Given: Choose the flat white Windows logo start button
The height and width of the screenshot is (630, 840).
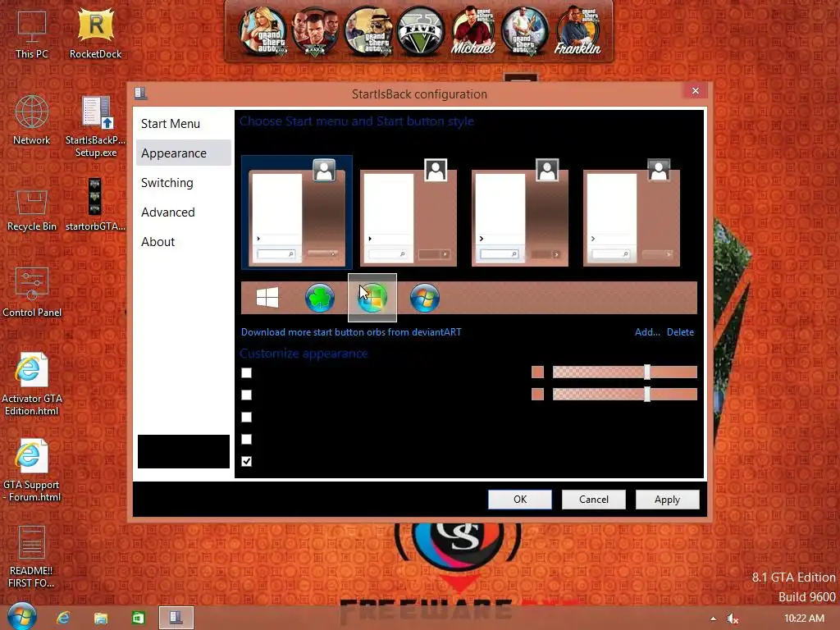Looking at the screenshot, I should (x=267, y=297).
